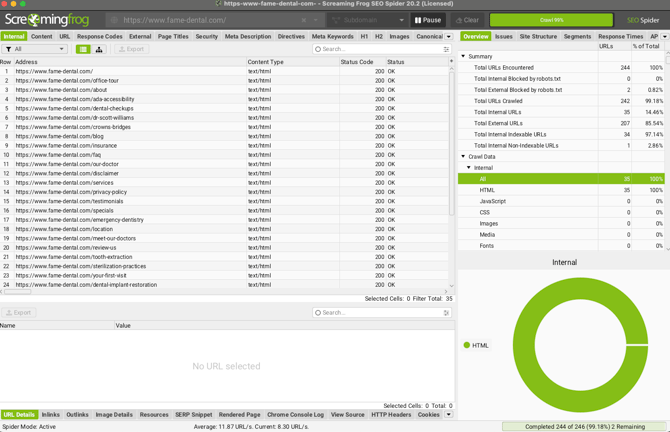Screen dimensions: 670x432
Task: Collapse the Internal tree node
Action: 469,168
